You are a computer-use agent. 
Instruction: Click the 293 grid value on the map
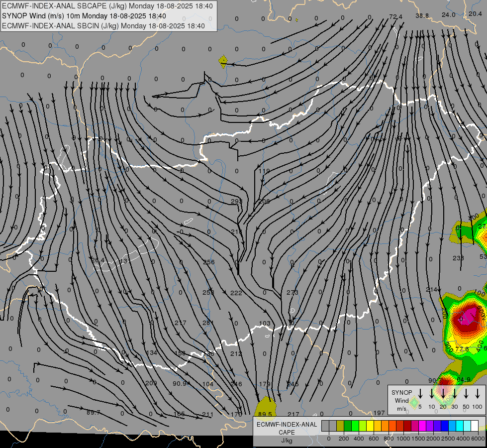coord(236,201)
